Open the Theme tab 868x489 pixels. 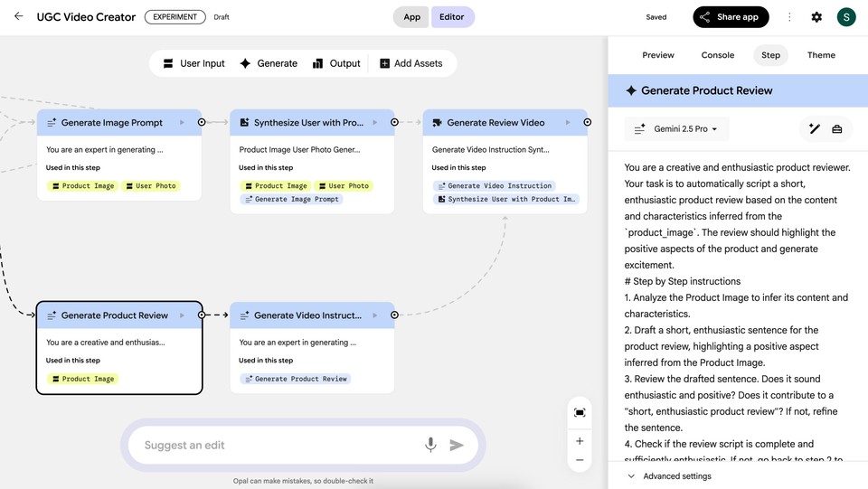point(821,55)
